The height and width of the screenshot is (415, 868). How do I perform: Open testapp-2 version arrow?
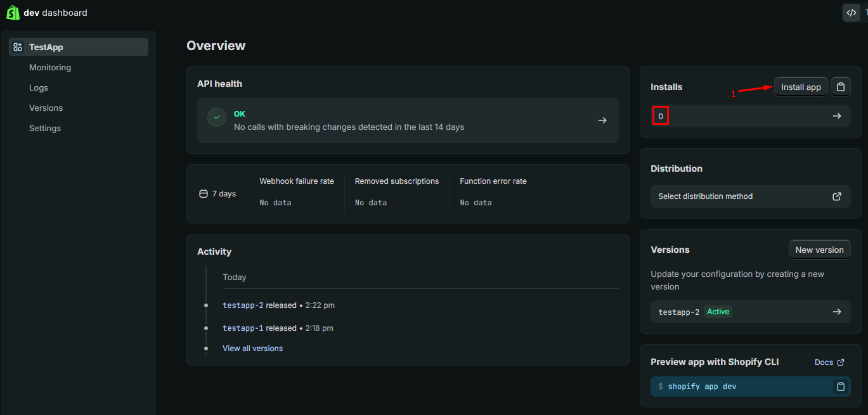coord(837,312)
